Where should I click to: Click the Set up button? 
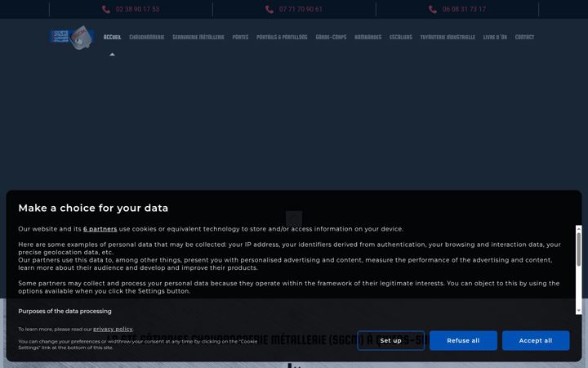tap(390, 340)
